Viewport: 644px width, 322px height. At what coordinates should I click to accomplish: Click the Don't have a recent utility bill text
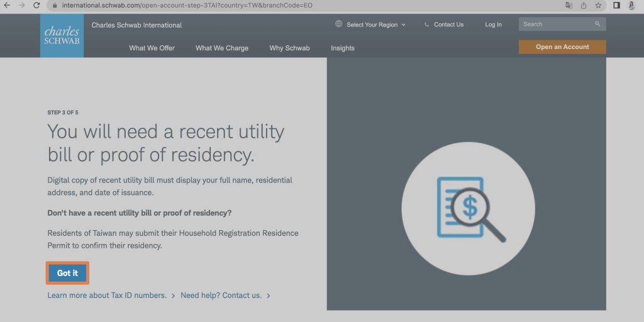coord(140,213)
